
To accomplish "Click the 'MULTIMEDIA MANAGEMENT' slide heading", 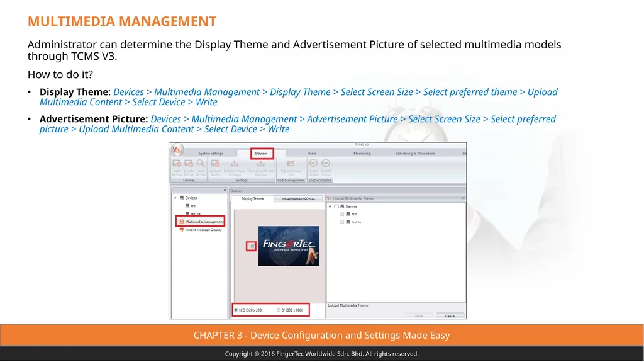I will pyautogui.click(x=122, y=21).
